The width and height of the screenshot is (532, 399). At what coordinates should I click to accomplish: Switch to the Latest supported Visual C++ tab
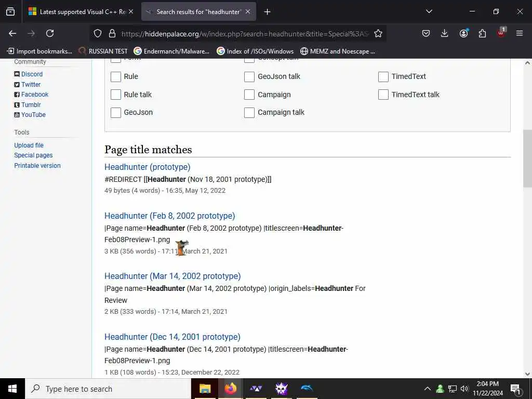pyautogui.click(x=81, y=12)
